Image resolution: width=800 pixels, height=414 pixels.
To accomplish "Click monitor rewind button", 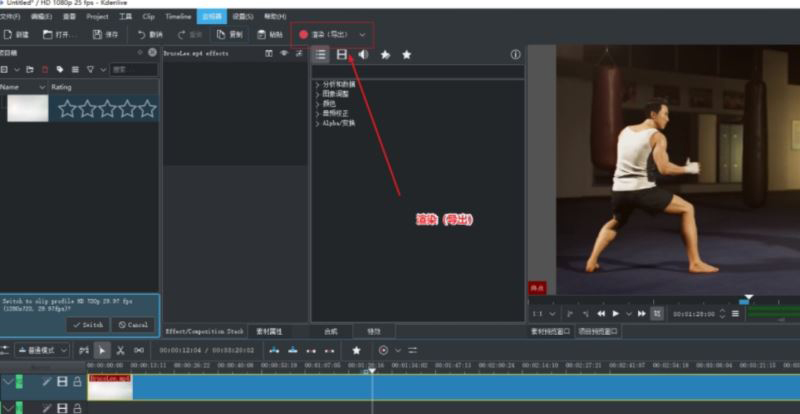I will pos(601,314).
